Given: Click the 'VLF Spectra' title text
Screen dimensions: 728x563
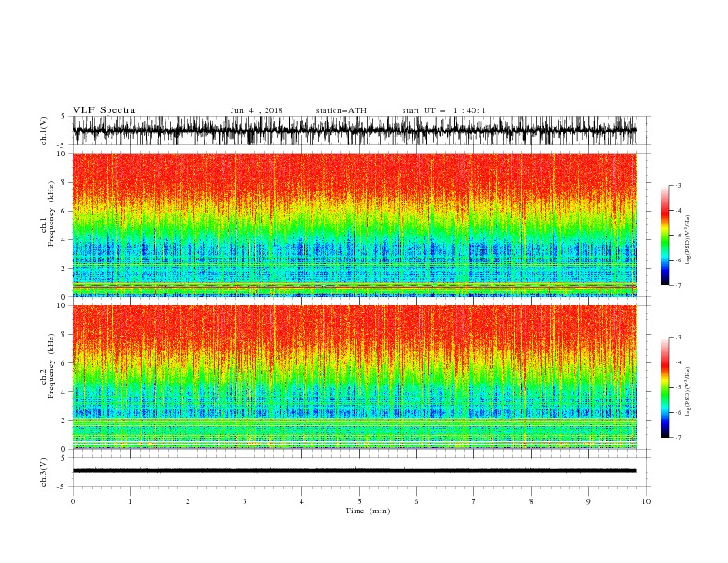Looking at the screenshot, I should click(104, 110).
